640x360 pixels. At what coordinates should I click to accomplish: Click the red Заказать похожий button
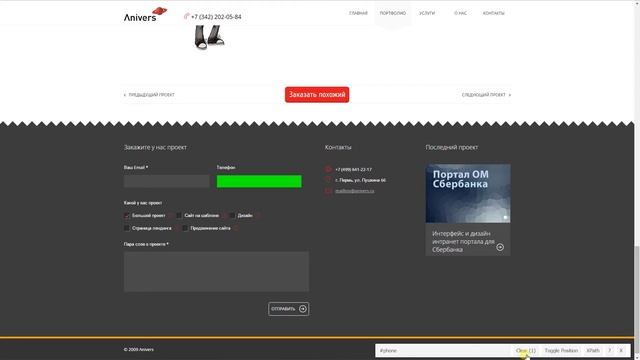317,95
